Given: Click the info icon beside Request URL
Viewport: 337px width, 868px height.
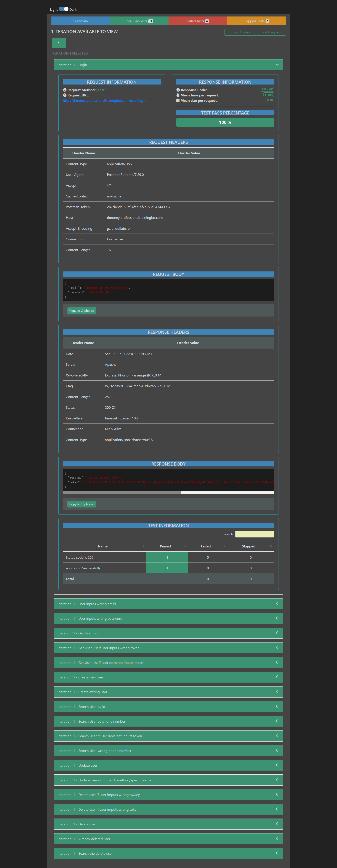Looking at the screenshot, I should [x=65, y=95].
